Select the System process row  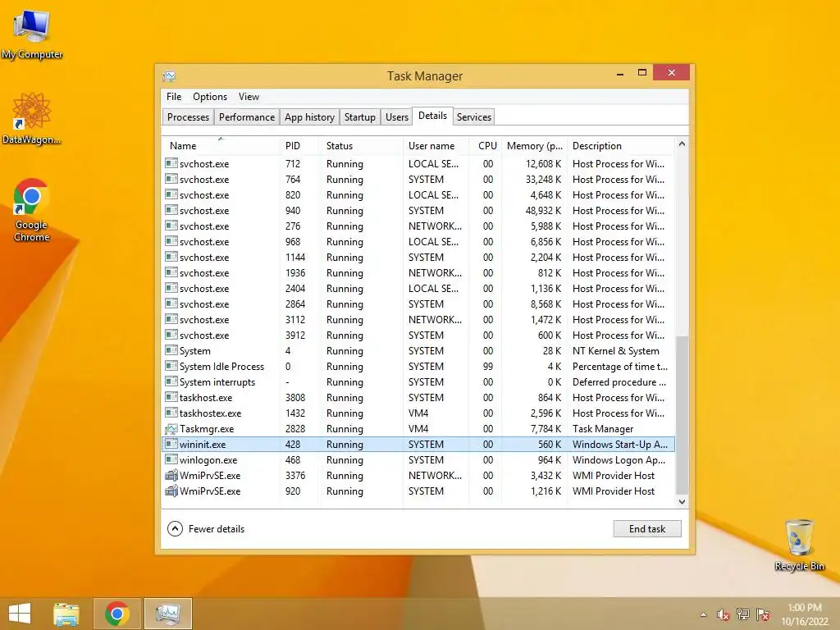click(418, 351)
